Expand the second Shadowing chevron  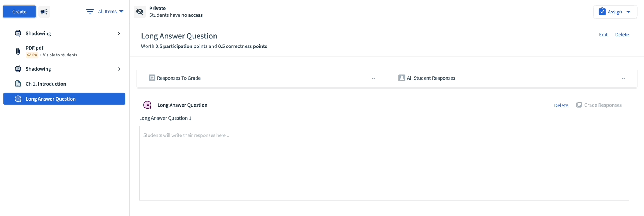coord(119,69)
